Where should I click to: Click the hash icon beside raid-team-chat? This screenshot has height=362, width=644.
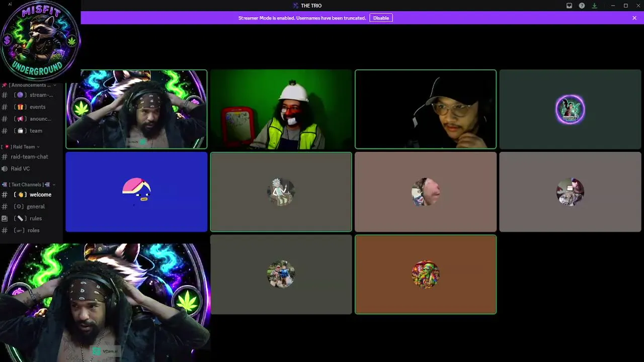(5, 157)
